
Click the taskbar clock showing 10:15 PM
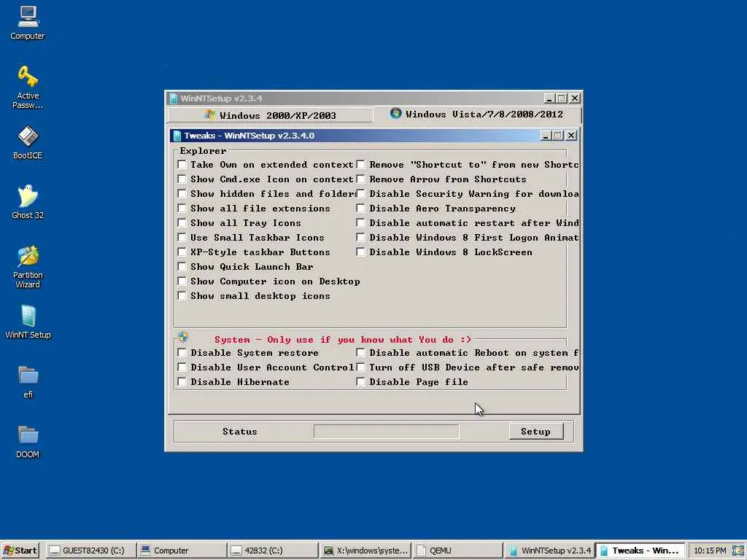pyautogui.click(x=710, y=551)
